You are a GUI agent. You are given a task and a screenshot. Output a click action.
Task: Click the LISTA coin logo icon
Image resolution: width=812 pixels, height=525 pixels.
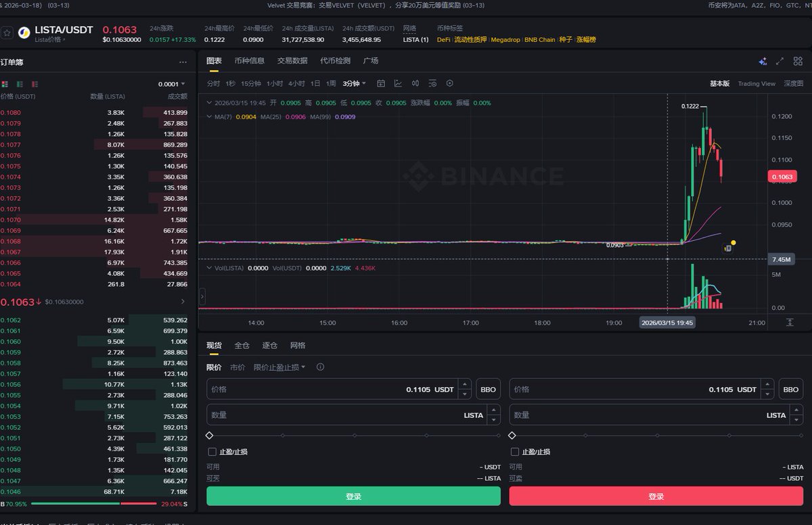[24, 32]
